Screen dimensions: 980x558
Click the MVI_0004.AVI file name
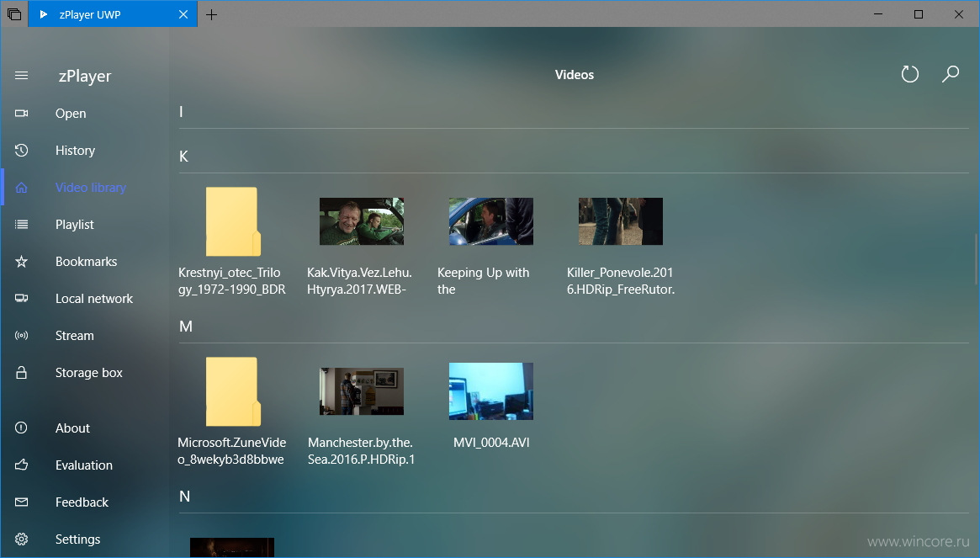[491, 442]
